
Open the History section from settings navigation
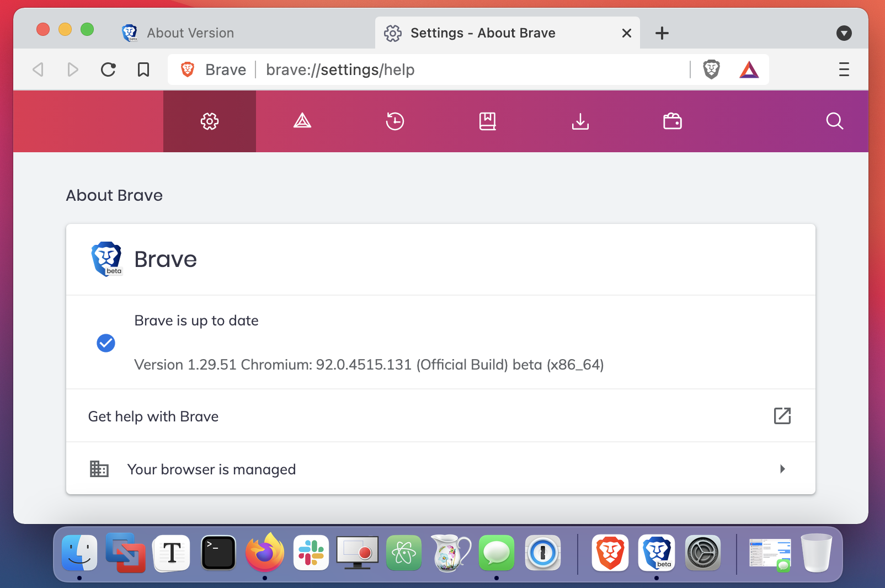(x=394, y=121)
